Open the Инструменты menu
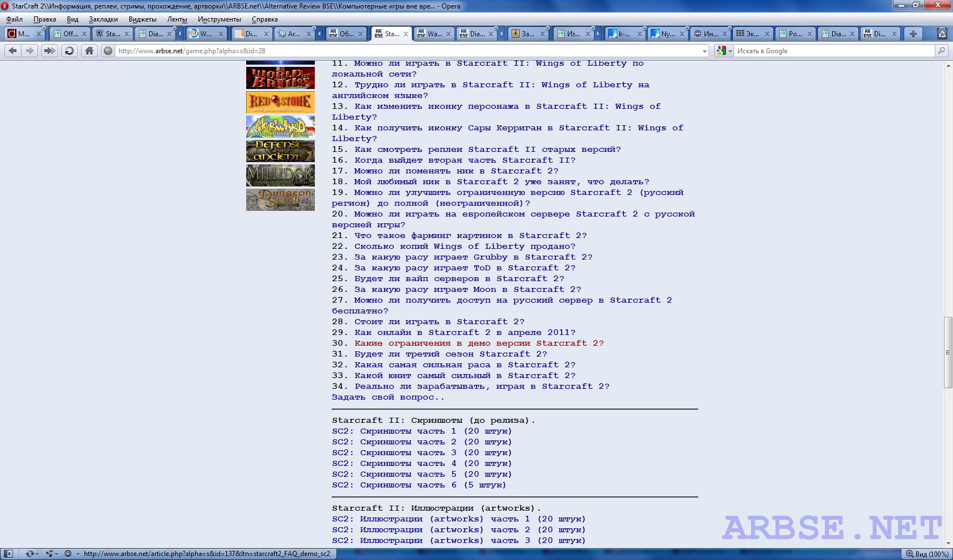This screenshot has width=953, height=560. [220, 19]
